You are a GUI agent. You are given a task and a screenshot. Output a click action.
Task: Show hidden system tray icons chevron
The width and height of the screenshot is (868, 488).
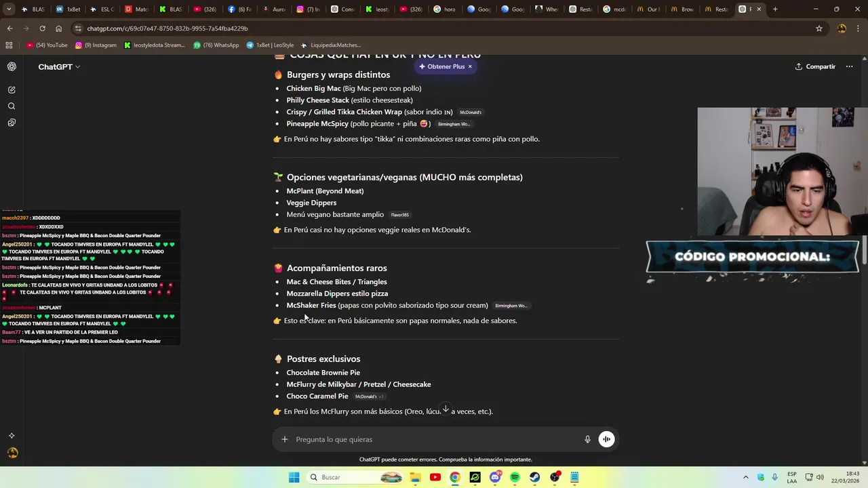(745, 477)
